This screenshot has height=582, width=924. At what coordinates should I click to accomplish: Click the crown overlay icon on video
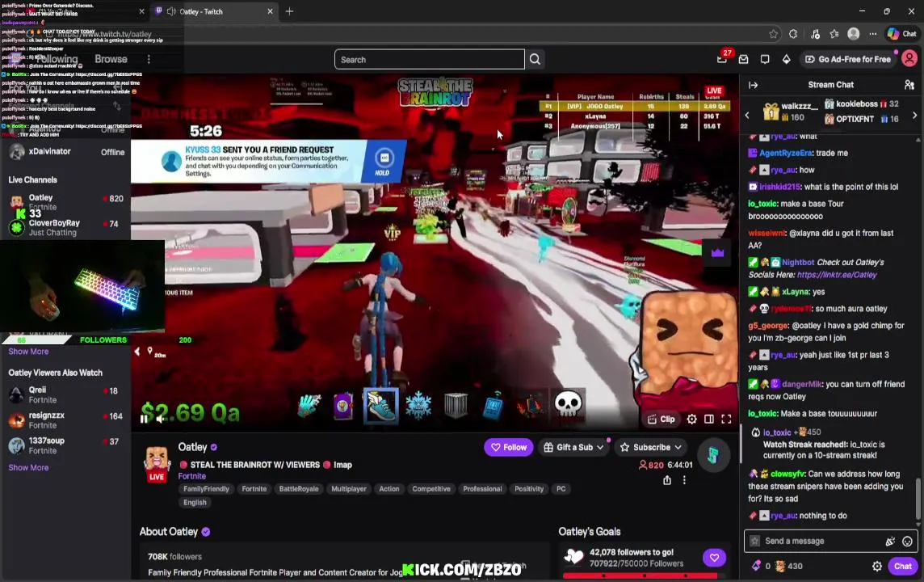[x=717, y=253]
